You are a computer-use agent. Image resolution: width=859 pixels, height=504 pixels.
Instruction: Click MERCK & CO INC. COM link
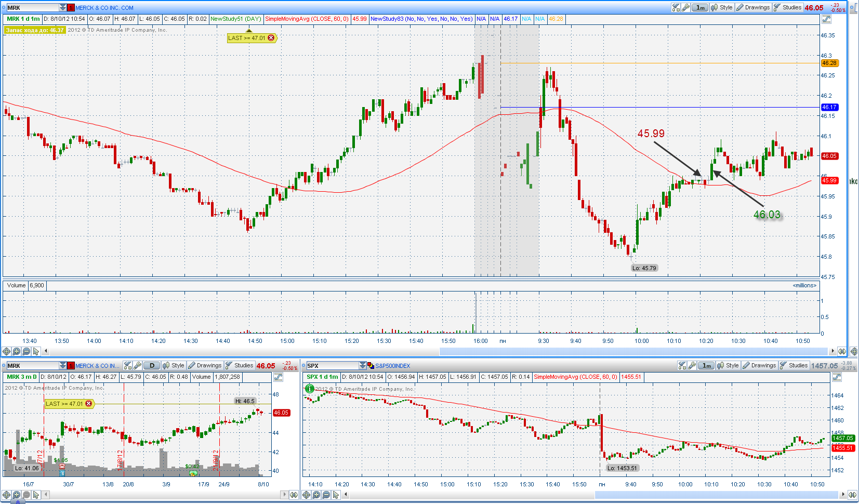click(x=104, y=8)
